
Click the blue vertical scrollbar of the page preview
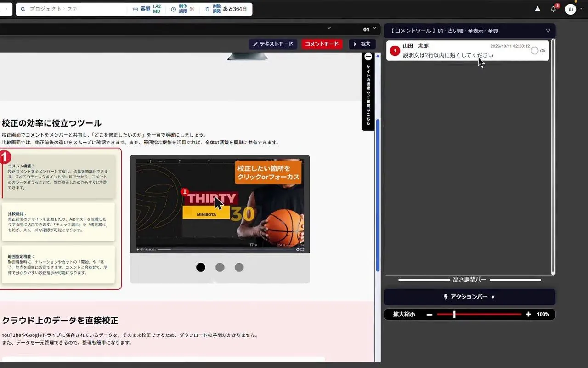click(378, 195)
